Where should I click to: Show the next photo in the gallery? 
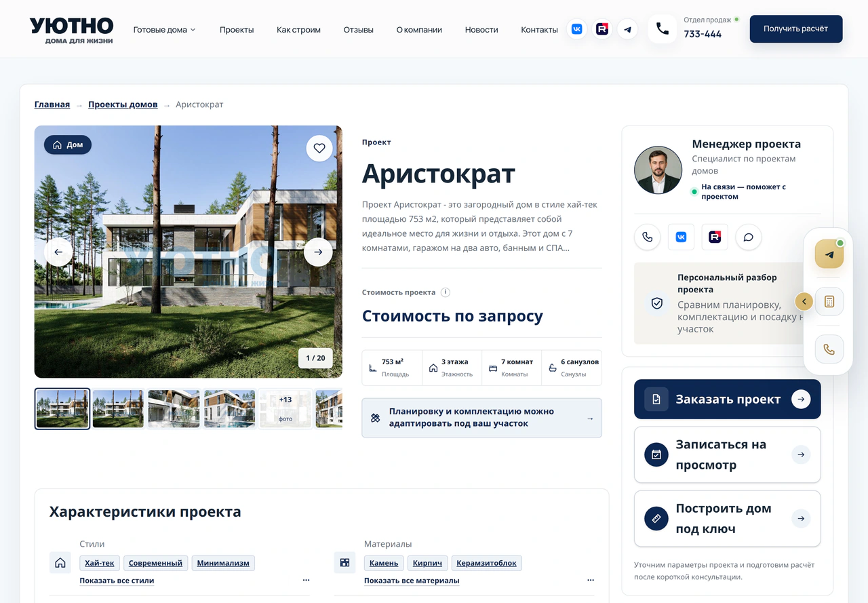click(318, 252)
